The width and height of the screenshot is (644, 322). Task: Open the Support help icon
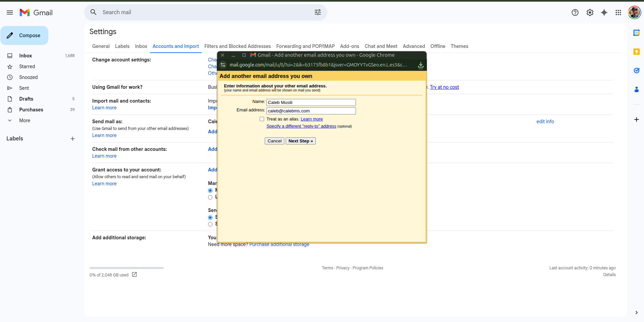(x=575, y=12)
